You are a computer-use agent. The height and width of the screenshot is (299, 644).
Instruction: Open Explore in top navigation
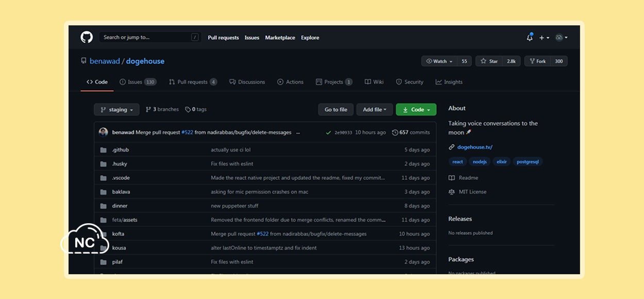pyautogui.click(x=310, y=38)
